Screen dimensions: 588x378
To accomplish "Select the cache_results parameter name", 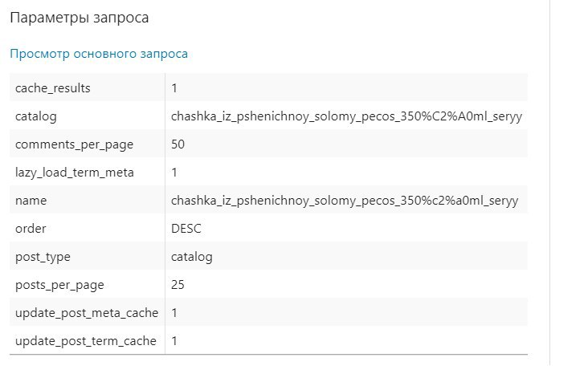I will pos(53,88).
